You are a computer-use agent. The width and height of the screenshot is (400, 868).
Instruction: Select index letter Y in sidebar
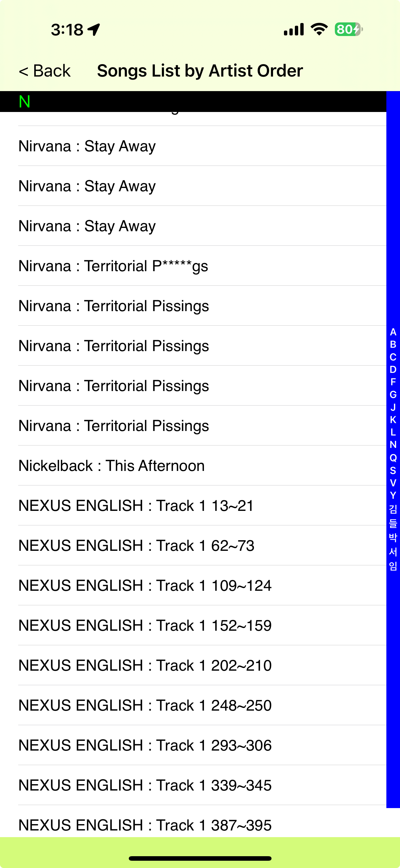[x=393, y=495]
